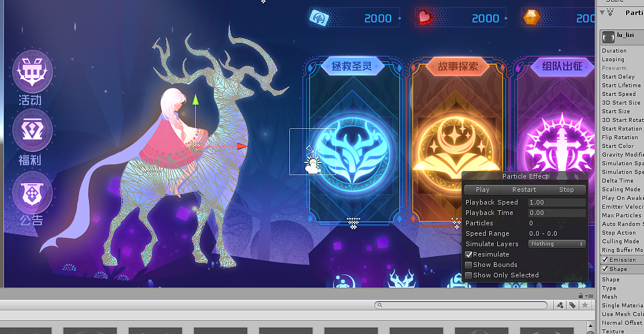Viewport: 644px width, 334px height.
Task: Click the Search by Type filter icon
Action: pos(560,305)
